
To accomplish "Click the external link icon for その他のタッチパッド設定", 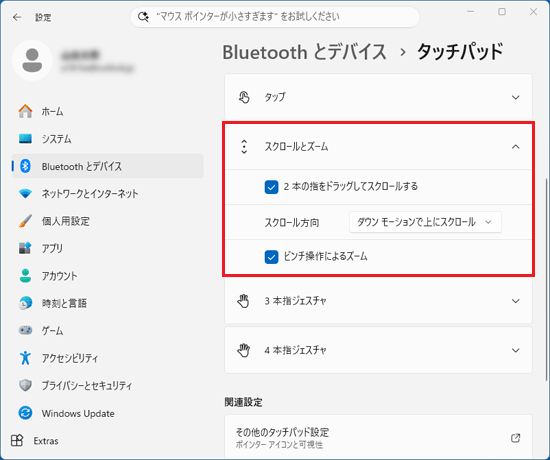I will 515,438.
